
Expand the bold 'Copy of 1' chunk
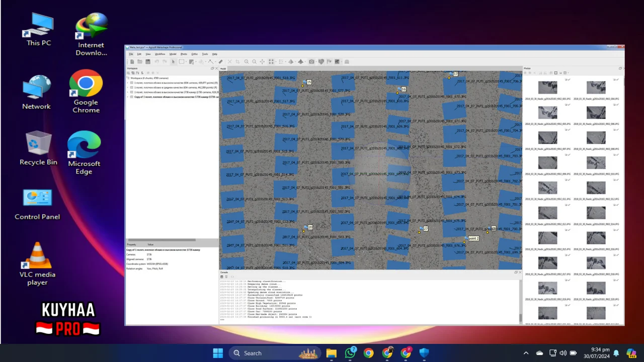click(x=128, y=97)
